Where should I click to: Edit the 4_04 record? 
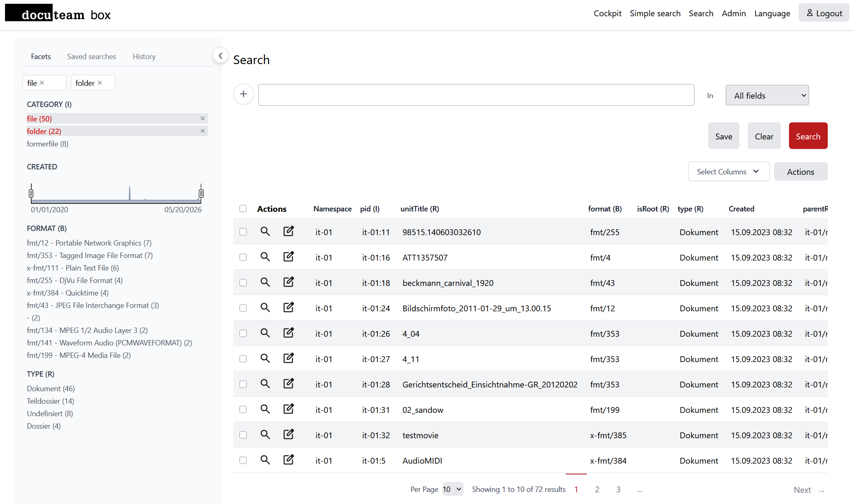tap(289, 333)
